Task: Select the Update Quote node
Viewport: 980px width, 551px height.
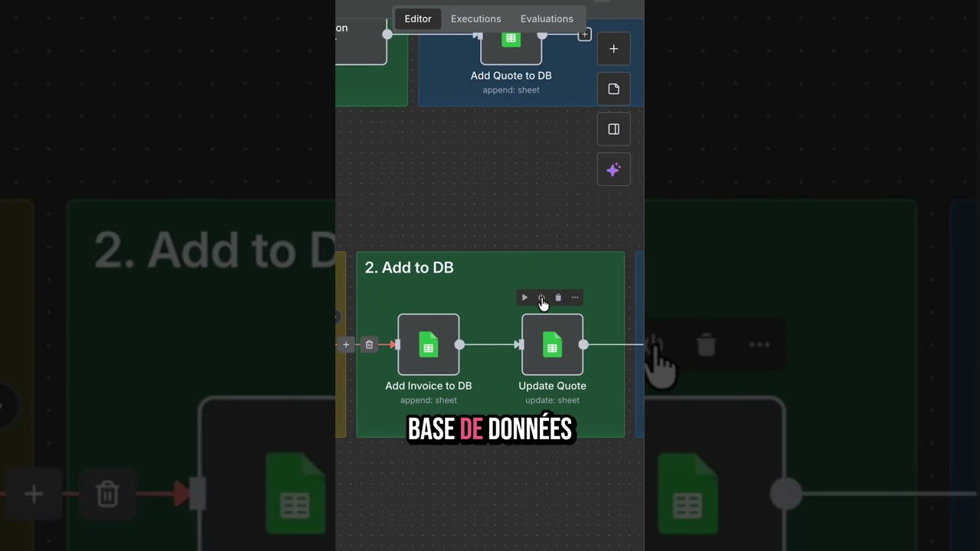Action: (x=552, y=344)
